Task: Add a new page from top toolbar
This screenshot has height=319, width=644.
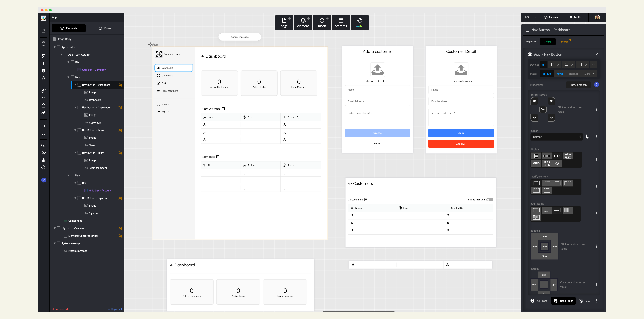Action: point(284,23)
